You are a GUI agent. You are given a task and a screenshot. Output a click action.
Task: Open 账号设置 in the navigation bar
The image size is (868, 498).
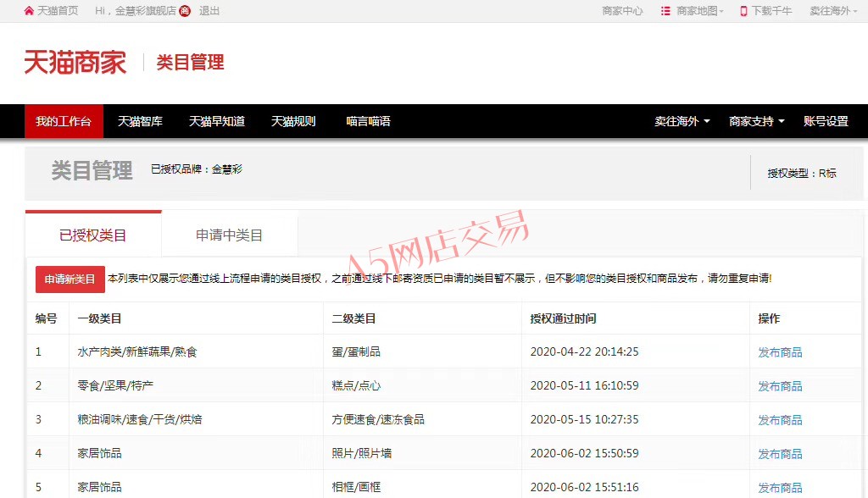coord(826,121)
